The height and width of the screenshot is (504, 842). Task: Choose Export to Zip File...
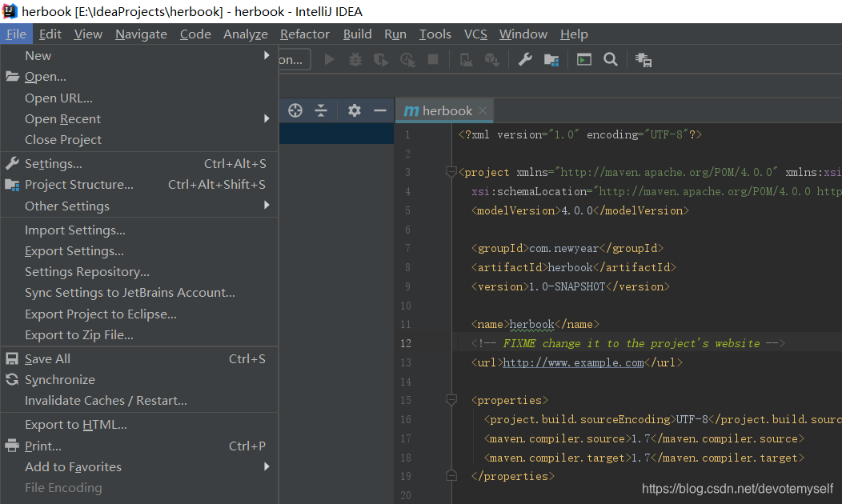[139, 335]
